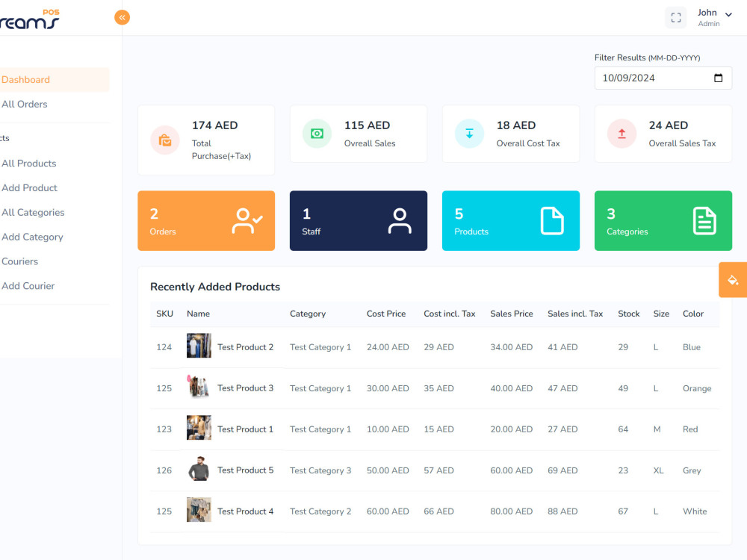Click the SKU column header
The image size is (747, 560).
point(164,314)
